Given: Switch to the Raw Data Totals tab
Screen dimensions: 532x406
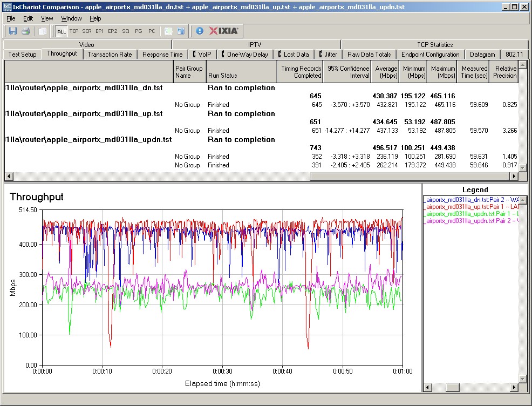Looking at the screenshot, I should coord(369,55).
